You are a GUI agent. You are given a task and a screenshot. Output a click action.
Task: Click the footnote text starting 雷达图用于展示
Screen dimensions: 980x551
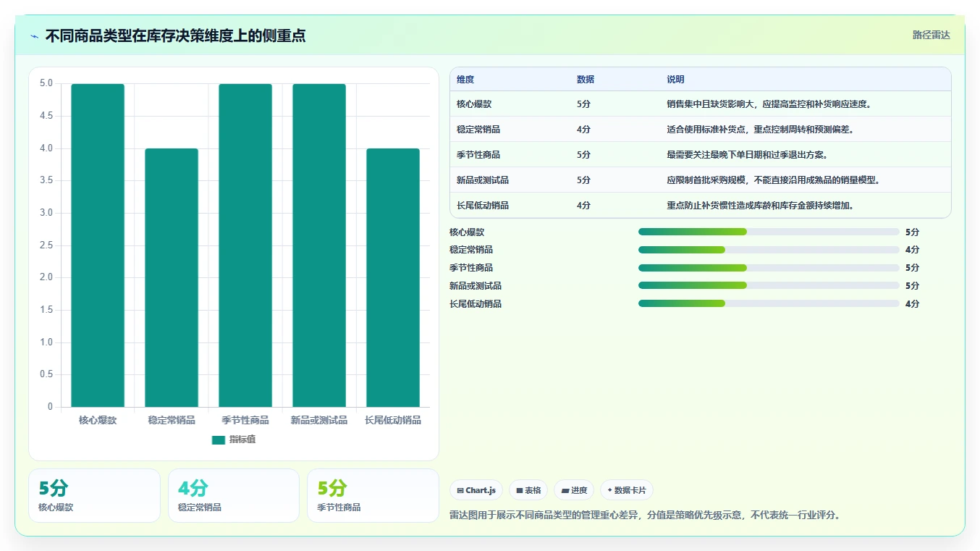point(645,516)
